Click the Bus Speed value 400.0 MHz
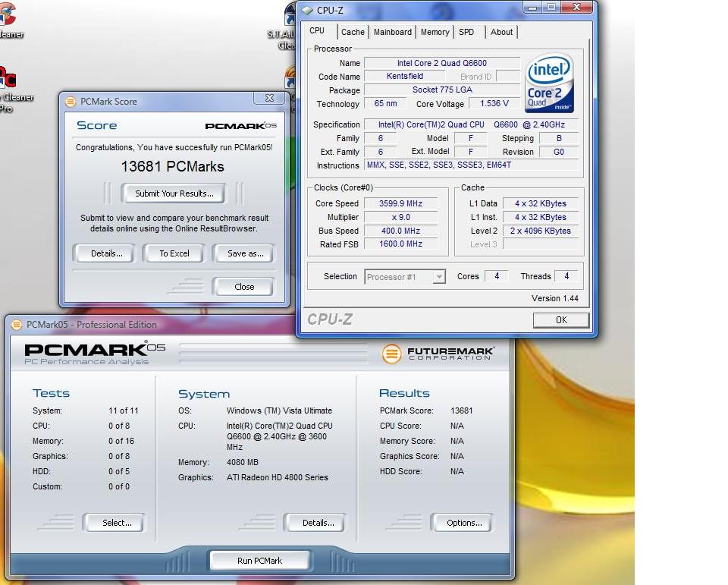 click(400, 231)
